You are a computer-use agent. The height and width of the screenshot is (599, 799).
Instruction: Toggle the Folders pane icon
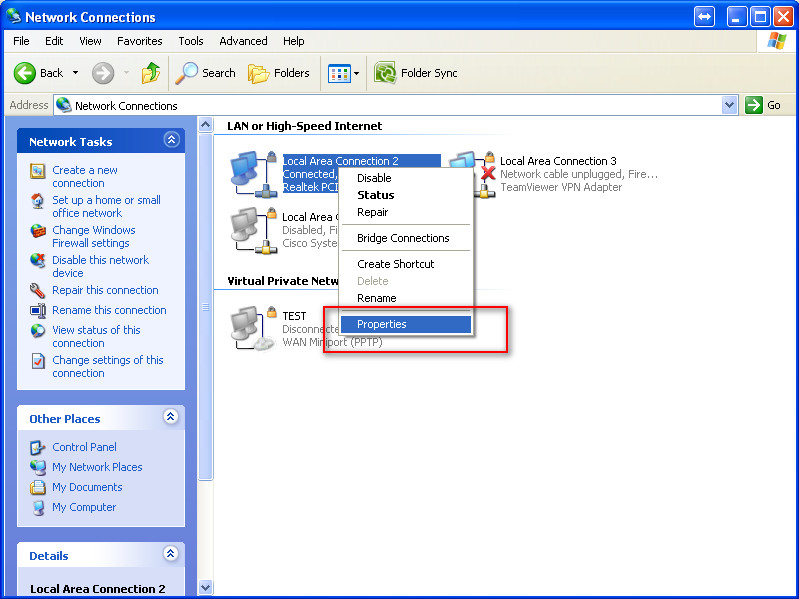(258, 73)
